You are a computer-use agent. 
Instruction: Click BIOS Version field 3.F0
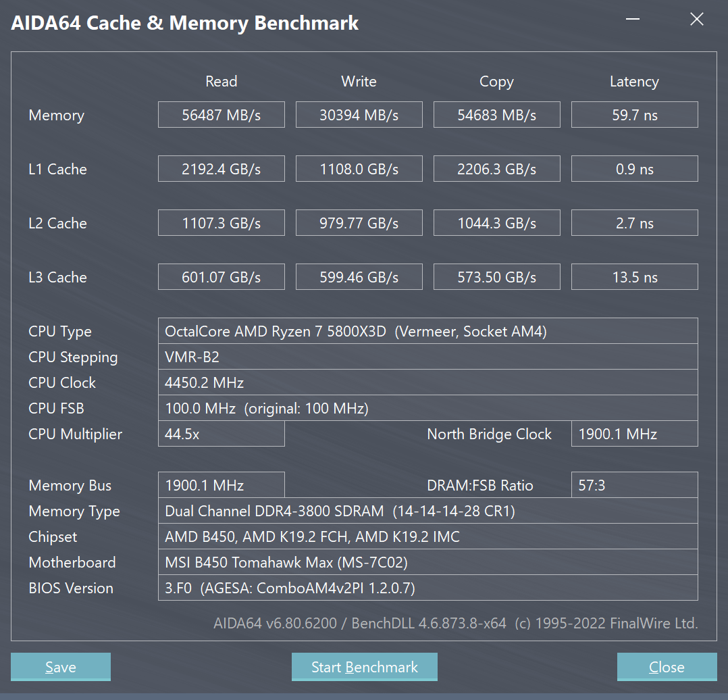(x=428, y=588)
